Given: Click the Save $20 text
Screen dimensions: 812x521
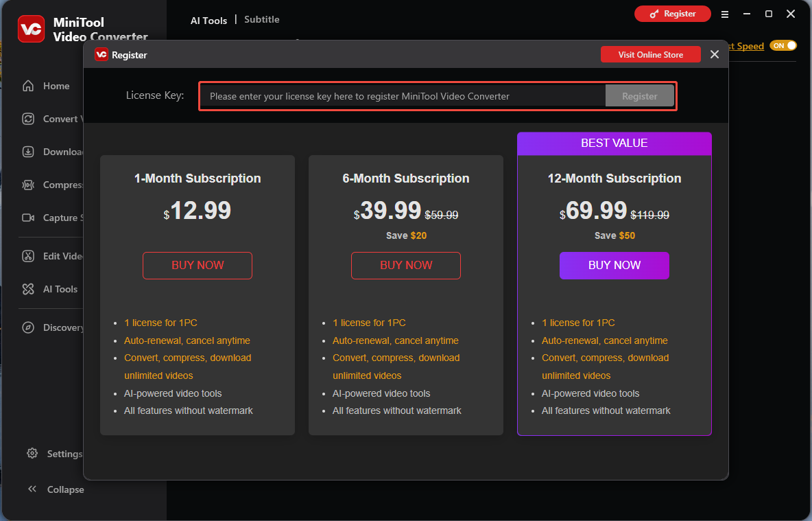Looking at the screenshot, I should (x=406, y=235).
